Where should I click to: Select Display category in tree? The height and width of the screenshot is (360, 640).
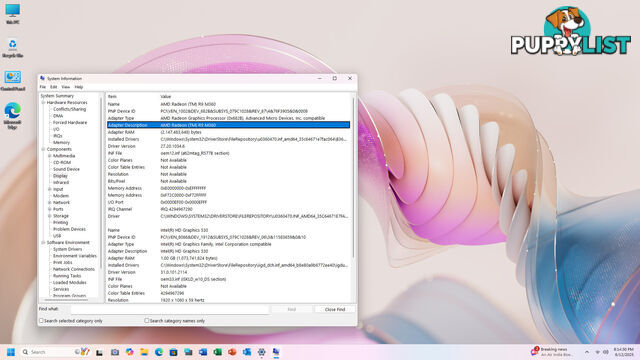60,176
